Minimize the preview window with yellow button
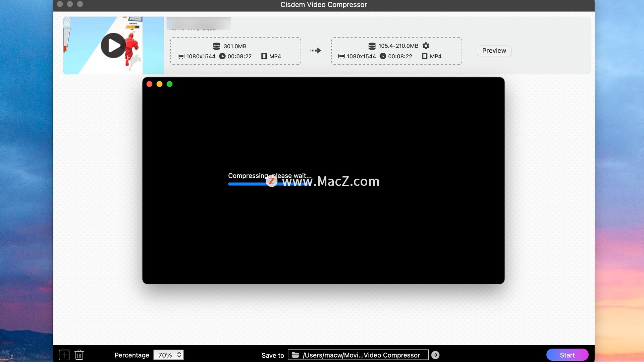644x362 pixels. coord(160,84)
